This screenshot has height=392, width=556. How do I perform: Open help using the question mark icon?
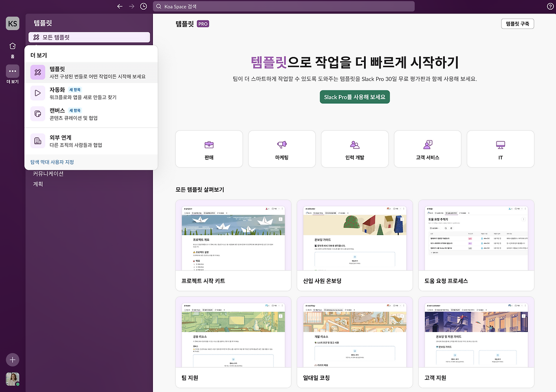(550, 6)
